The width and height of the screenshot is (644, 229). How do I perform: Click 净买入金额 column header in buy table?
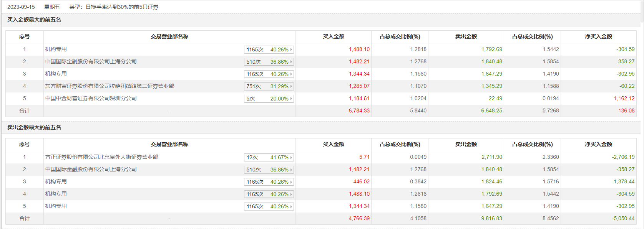pos(598,36)
